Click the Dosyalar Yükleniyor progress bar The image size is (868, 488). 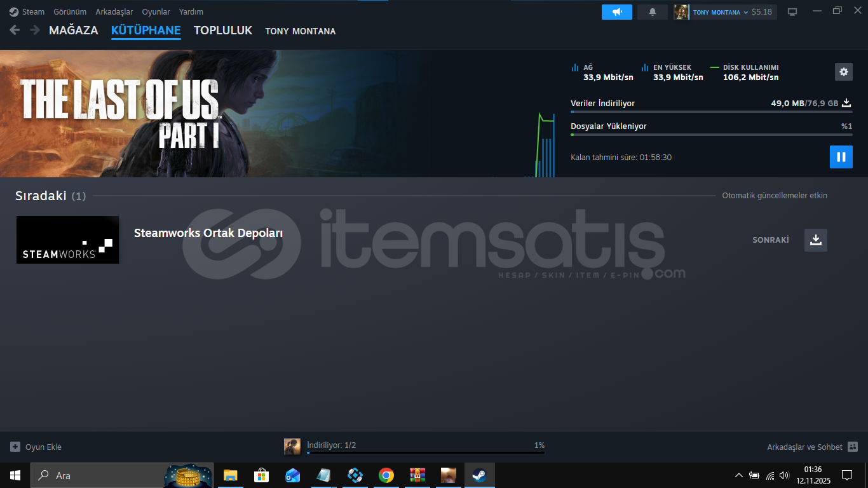(712, 135)
